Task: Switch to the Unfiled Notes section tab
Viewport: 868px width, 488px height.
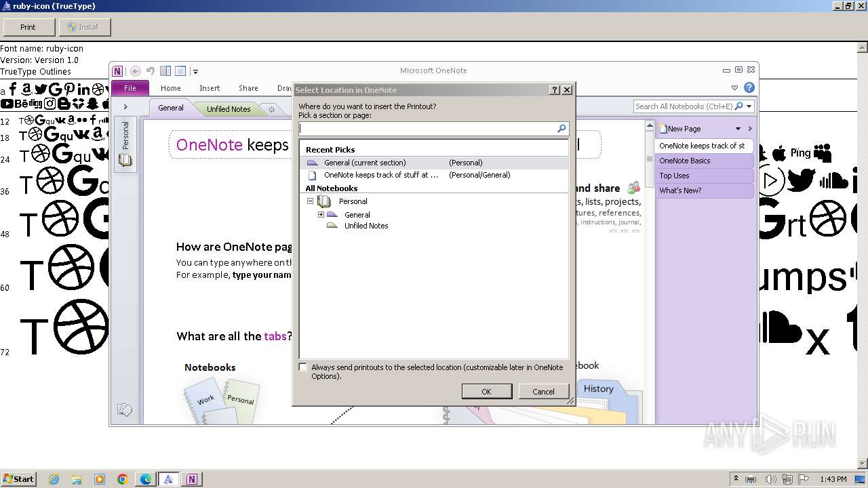Action: (x=229, y=108)
